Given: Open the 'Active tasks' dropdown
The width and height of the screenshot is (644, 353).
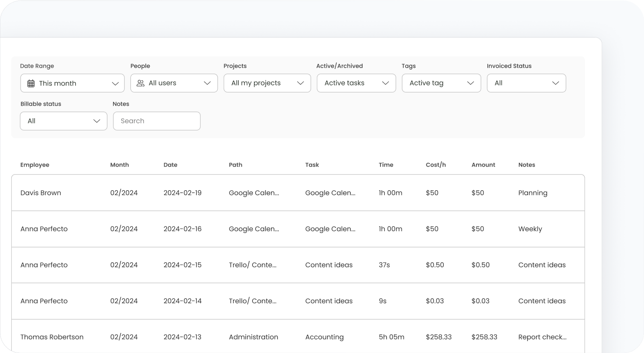Looking at the screenshot, I should pyautogui.click(x=356, y=83).
